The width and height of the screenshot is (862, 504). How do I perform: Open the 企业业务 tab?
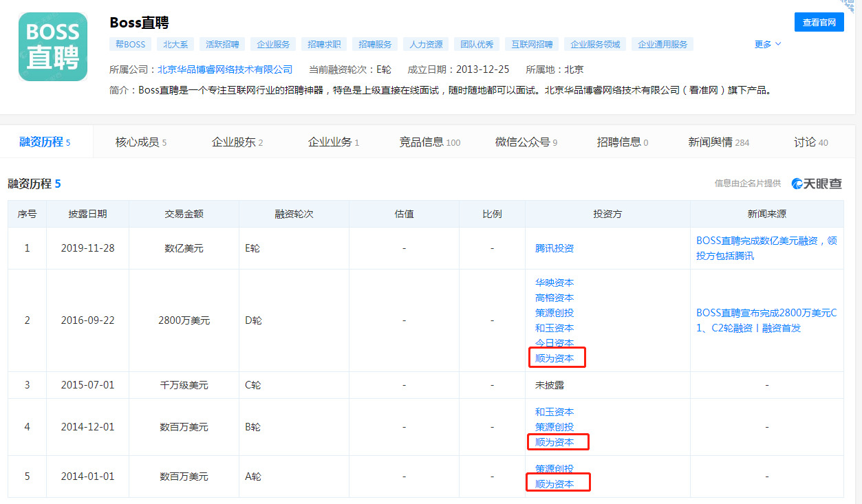[334, 142]
